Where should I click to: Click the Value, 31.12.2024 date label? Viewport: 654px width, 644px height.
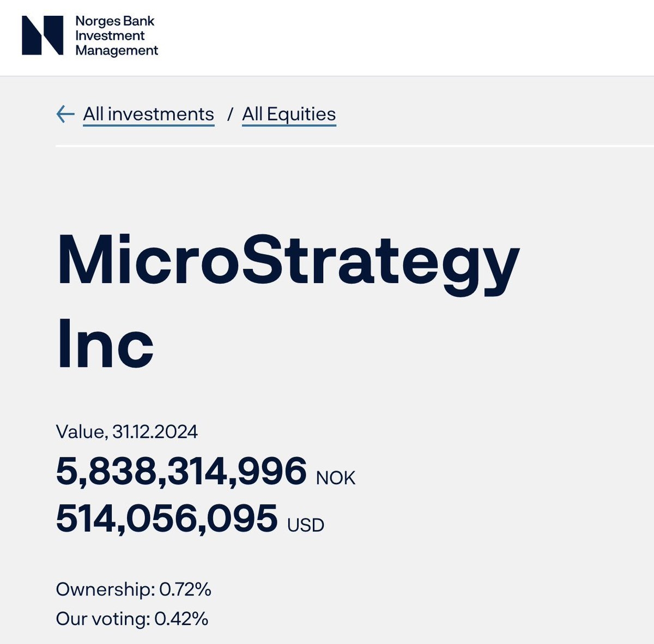[x=126, y=432]
